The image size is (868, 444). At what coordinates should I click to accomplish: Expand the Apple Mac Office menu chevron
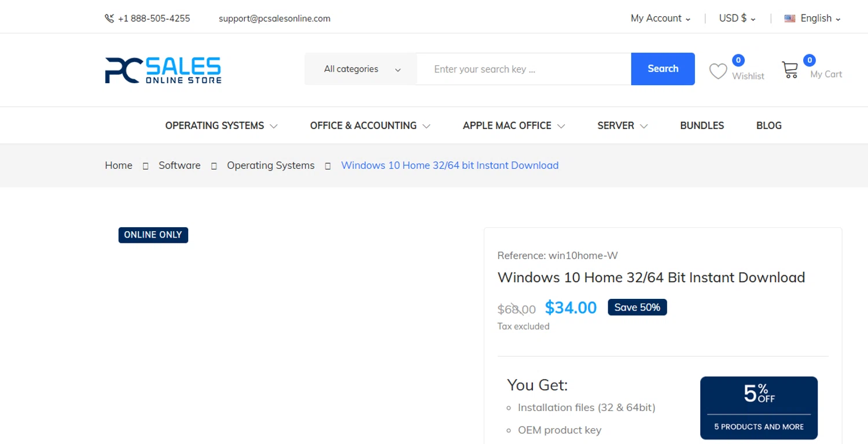(x=561, y=126)
